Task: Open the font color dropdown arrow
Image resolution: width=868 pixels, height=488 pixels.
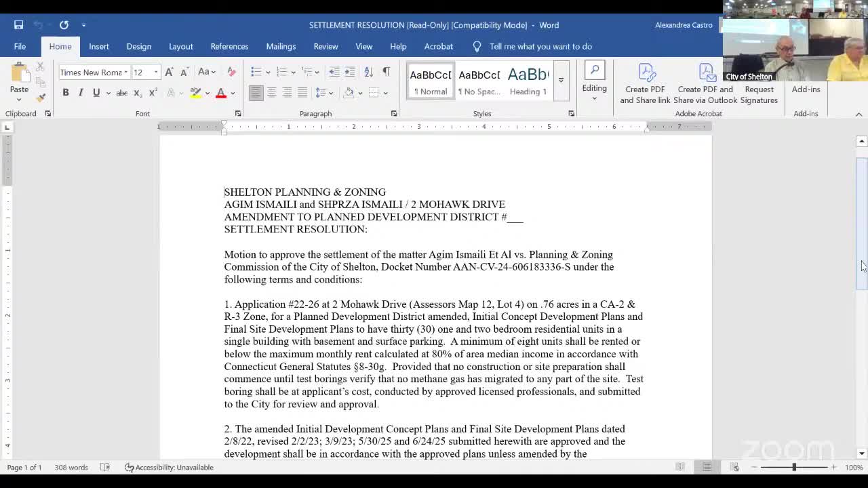Action: pos(233,94)
